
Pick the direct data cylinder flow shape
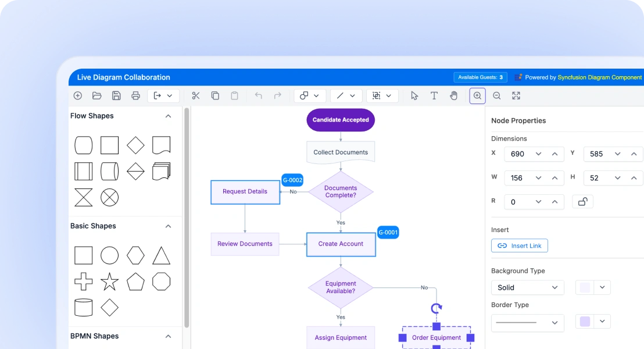(110, 172)
